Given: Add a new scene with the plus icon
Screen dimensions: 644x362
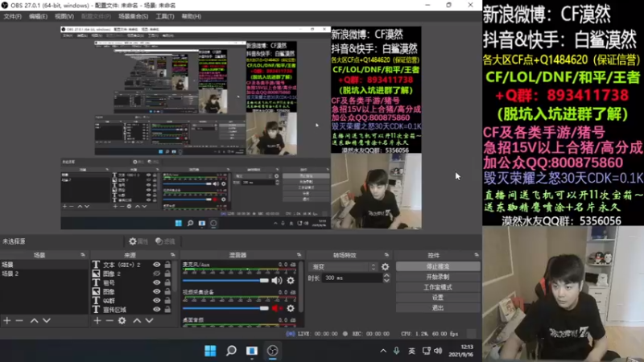Looking at the screenshot, I should click(x=7, y=320).
